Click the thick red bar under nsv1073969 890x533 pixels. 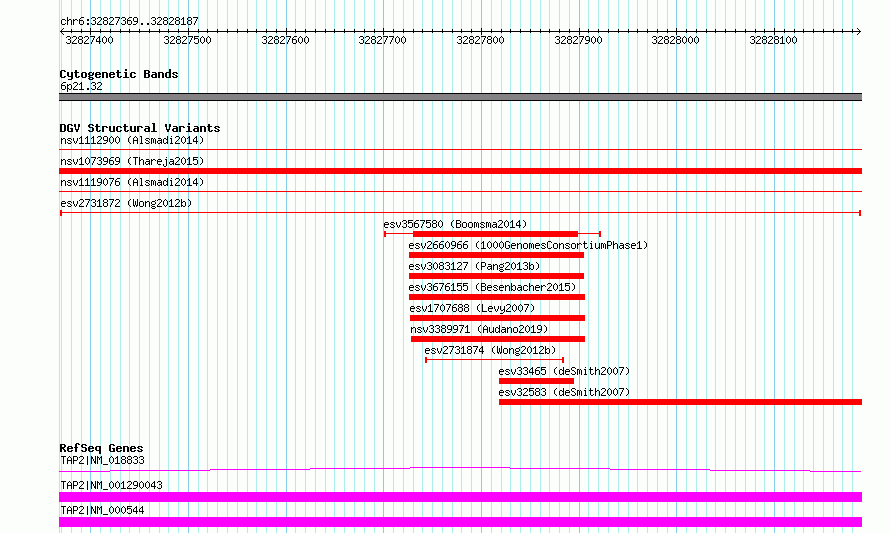(x=460, y=171)
